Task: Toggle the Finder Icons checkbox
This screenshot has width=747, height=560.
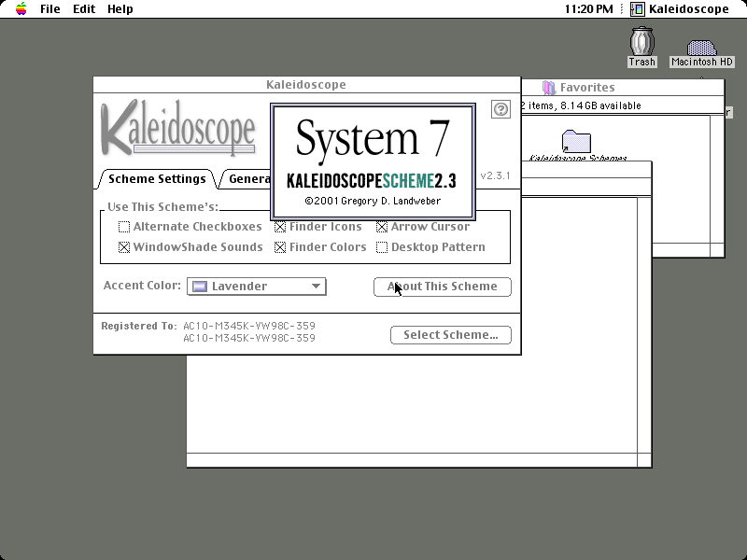Action: [280, 227]
